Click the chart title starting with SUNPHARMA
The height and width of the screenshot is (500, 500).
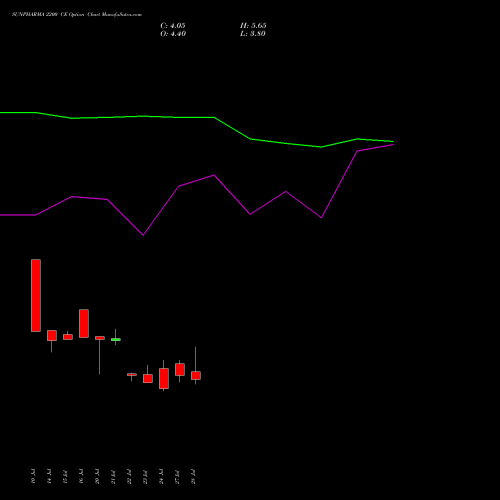click(77, 15)
